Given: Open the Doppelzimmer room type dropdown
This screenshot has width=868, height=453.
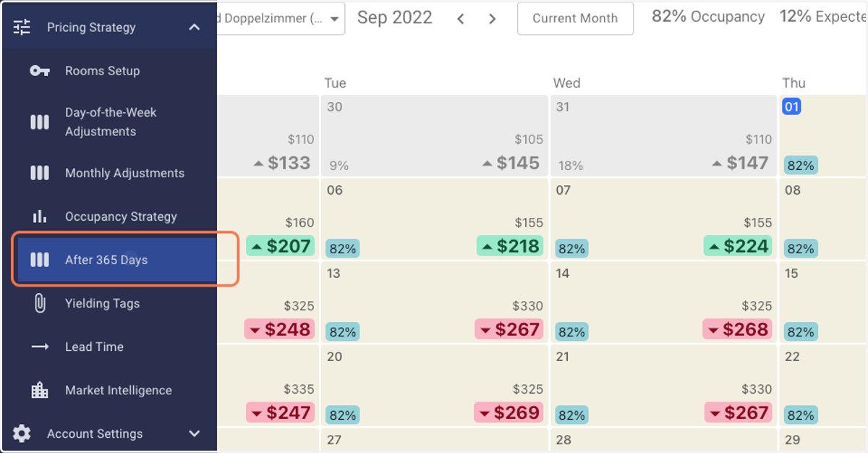Looking at the screenshot, I should [281, 19].
